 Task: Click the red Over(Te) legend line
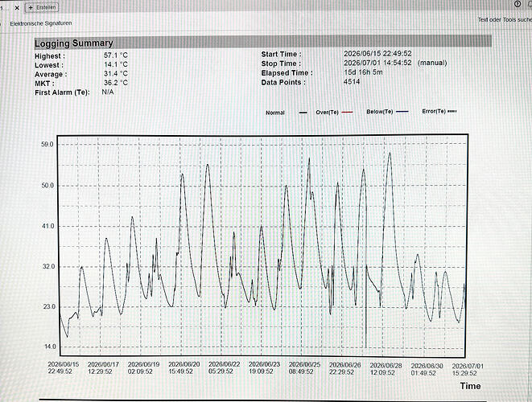pyautogui.click(x=347, y=113)
